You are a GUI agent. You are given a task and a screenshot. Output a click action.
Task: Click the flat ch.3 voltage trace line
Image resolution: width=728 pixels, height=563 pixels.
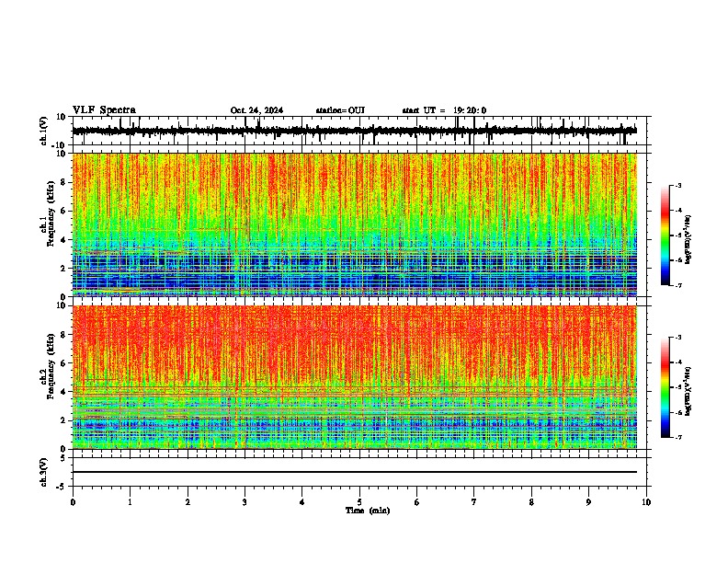pyautogui.click(x=354, y=472)
